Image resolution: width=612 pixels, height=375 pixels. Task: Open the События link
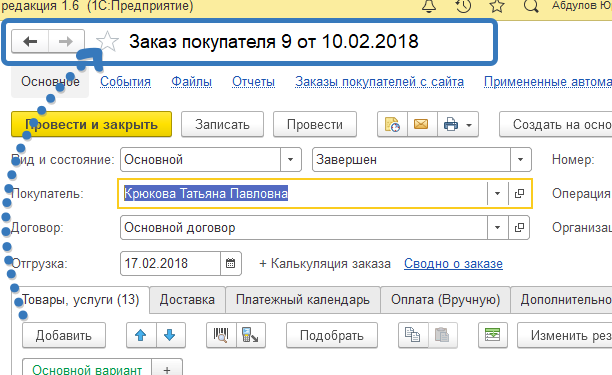[125, 82]
